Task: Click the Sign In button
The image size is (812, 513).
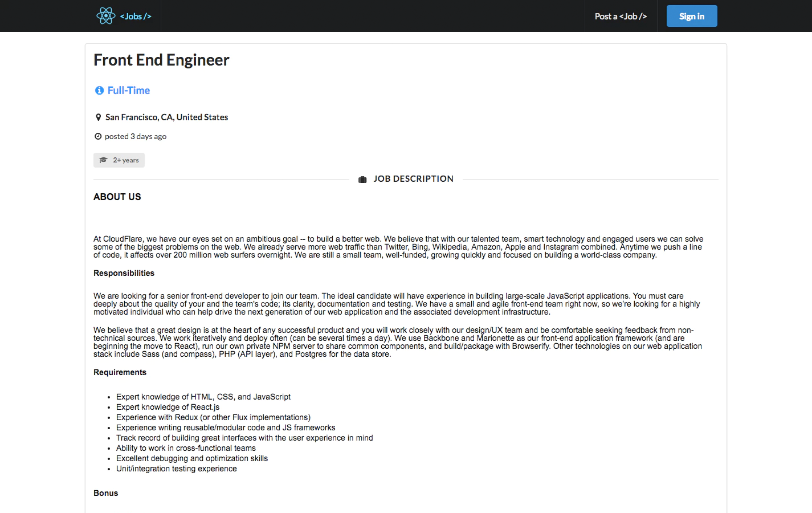Action: click(x=691, y=15)
